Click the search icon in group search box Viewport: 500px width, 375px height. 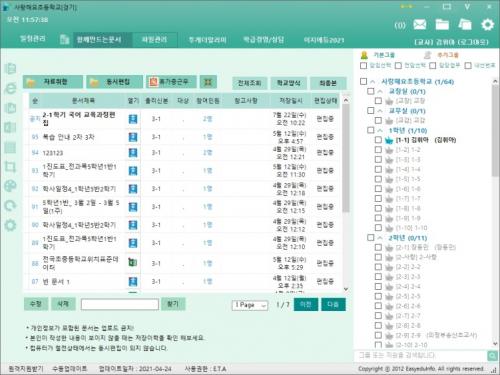pyautogui.click(x=492, y=356)
